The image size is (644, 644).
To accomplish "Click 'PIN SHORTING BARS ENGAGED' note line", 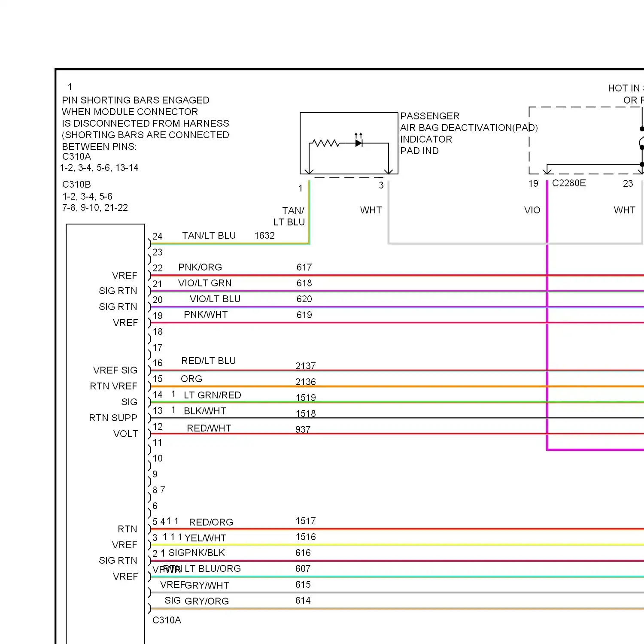I will tap(136, 100).
